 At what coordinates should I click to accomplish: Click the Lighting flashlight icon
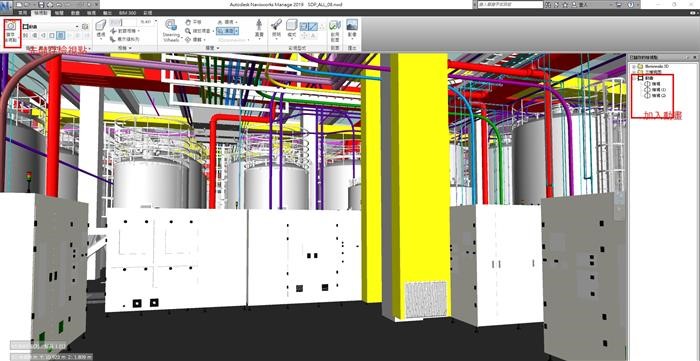click(x=277, y=25)
